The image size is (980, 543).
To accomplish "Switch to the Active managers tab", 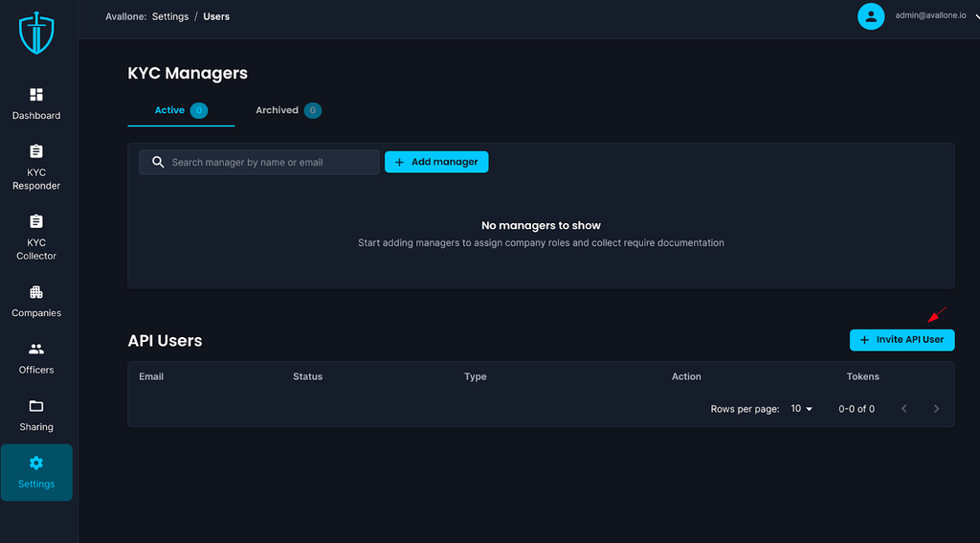I will click(181, 111).
